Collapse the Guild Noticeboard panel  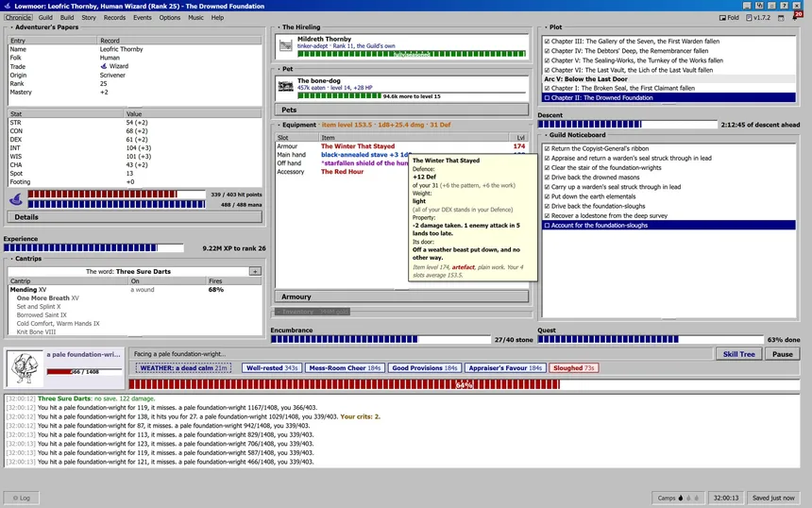575,135
